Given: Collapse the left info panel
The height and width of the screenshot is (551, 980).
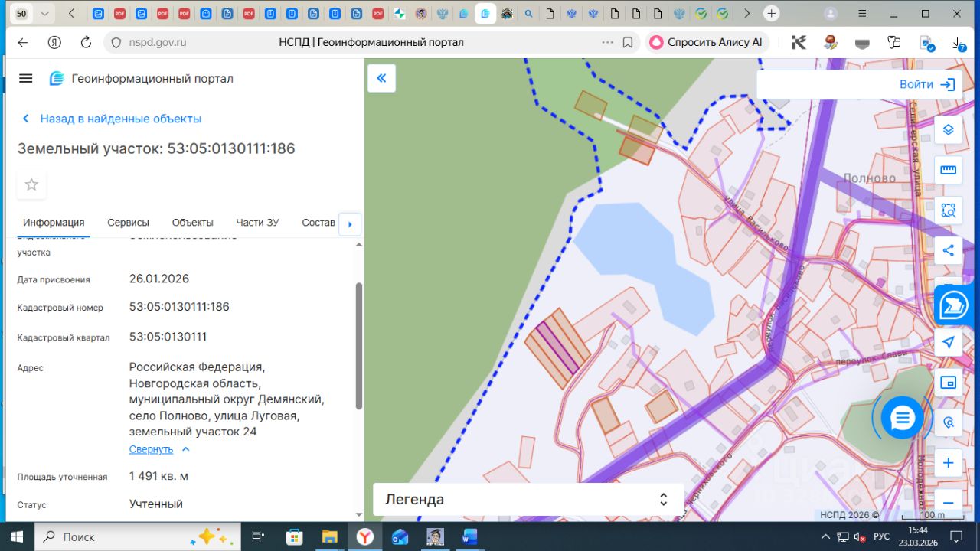Looking at the screenshot, I should (x=381, y=78).
